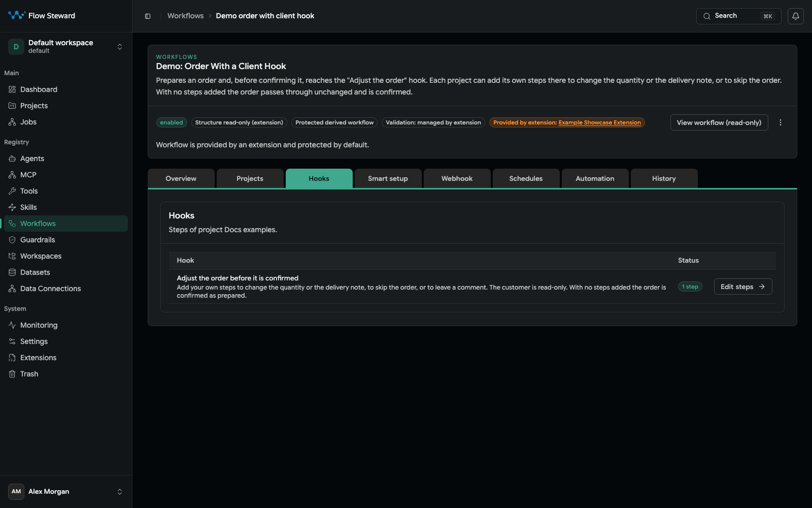Click the Agents sidebar icon
Viewport: 812px width, 508px height.
pyautogui.click(x=12, y=158)
